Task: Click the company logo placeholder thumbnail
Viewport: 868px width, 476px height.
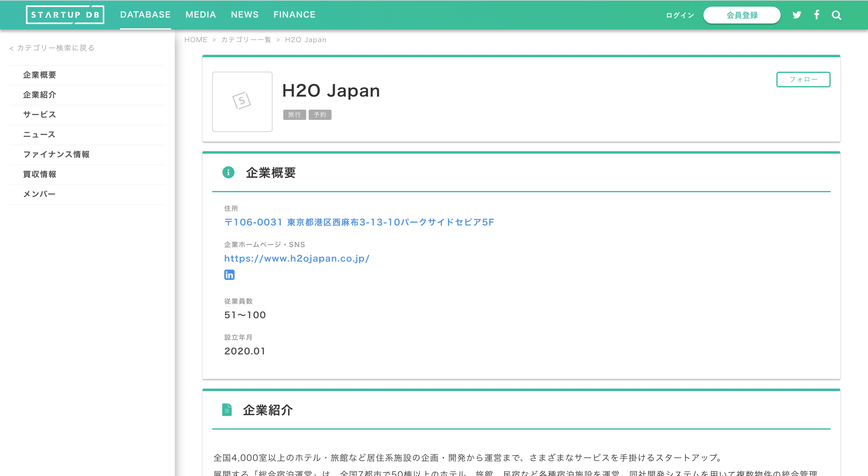Action: coord(242,102)
